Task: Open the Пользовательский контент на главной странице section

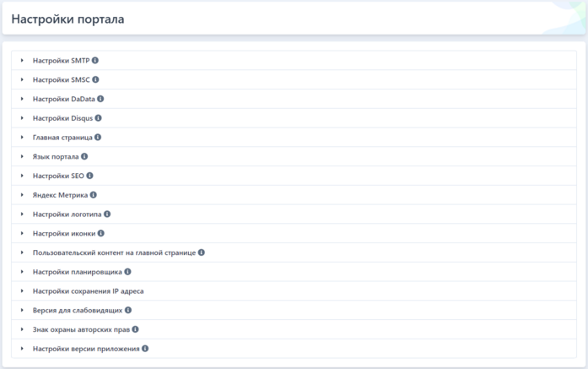Action: pyautogui.click(x=114, y=252)
